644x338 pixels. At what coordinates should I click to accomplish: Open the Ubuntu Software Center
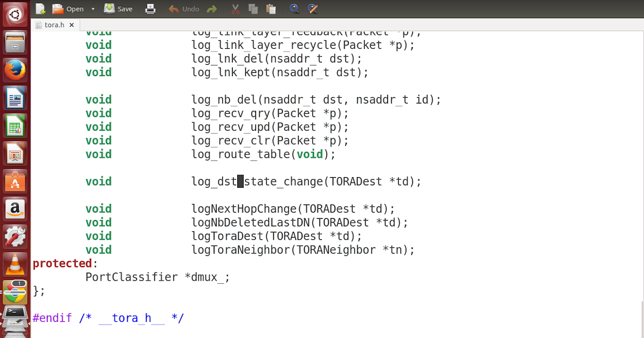pyautogui.click(x=14, y=181)
